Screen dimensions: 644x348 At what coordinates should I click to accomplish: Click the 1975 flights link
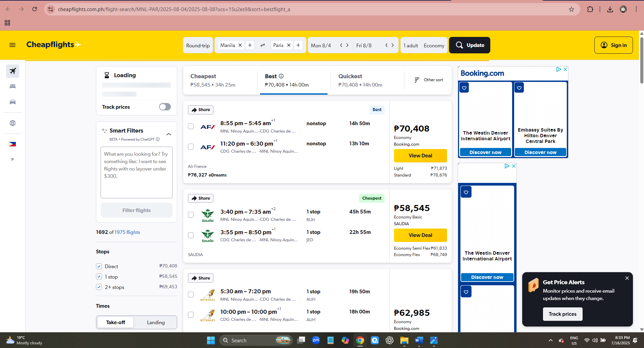127,232
